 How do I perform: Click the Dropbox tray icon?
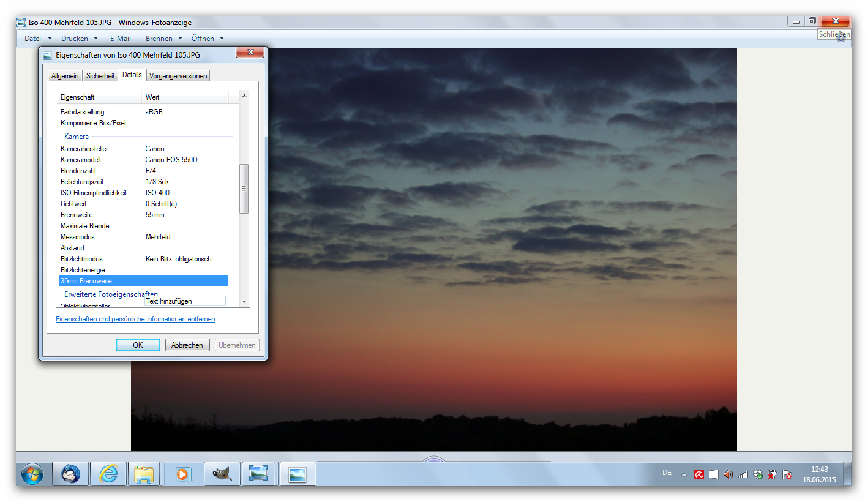point(758,474)
